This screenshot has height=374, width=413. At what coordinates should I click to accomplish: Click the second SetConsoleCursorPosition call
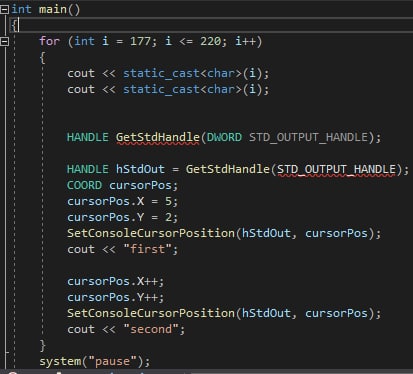tap(224, 313)
